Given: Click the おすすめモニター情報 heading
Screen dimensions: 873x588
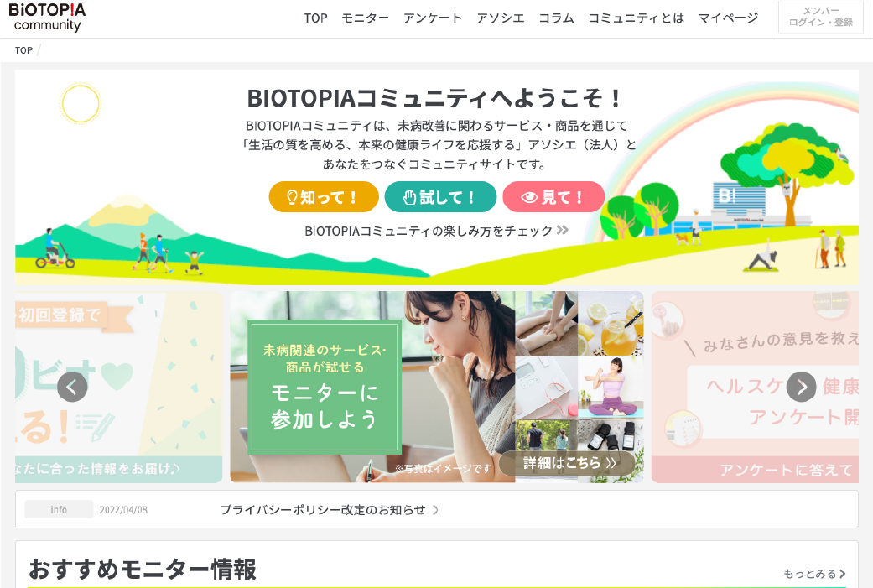Looking at the screenshot, I should [x=143, y=570].
